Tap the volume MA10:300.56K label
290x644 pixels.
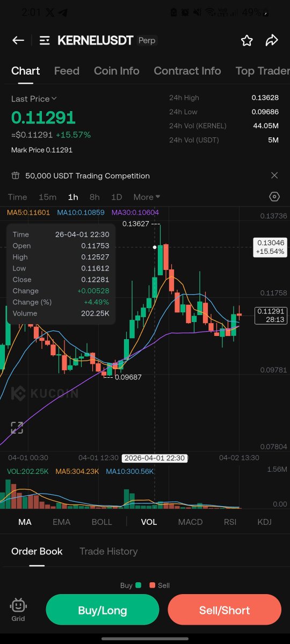coord(130,471)
